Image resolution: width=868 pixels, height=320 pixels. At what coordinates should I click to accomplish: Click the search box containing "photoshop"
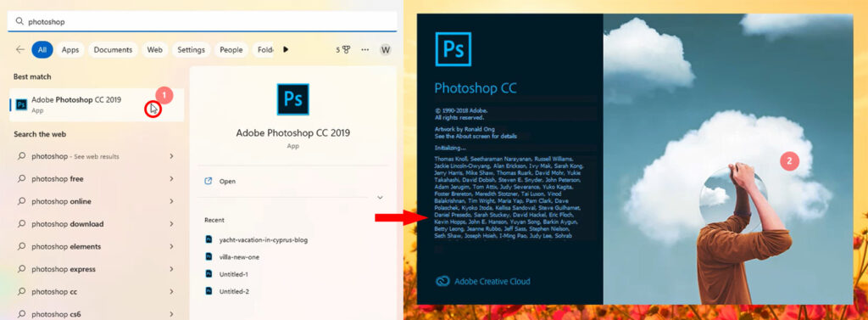click(202, 21)
